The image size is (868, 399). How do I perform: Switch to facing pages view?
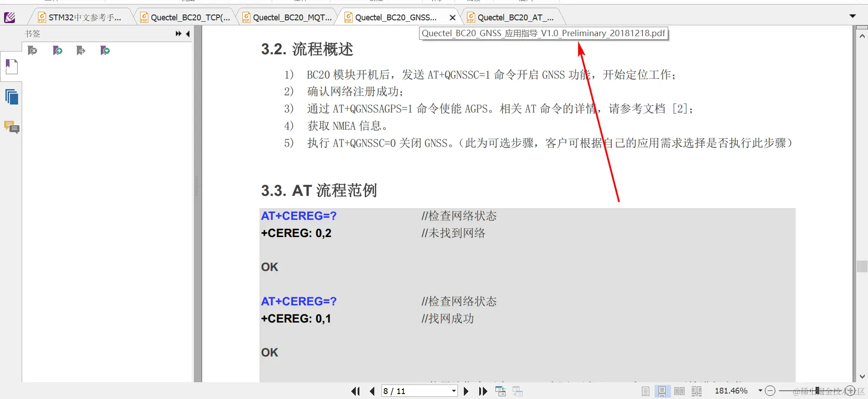click(x=679, y=391)
